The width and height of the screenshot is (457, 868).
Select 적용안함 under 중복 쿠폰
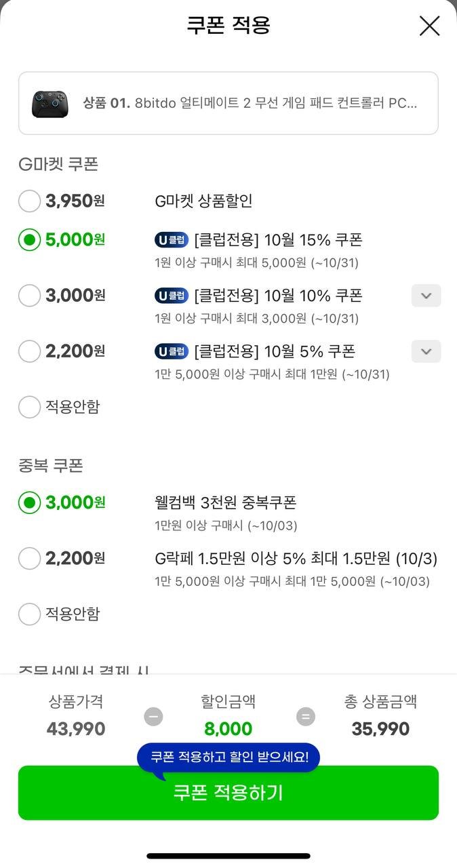pos(30,614)
